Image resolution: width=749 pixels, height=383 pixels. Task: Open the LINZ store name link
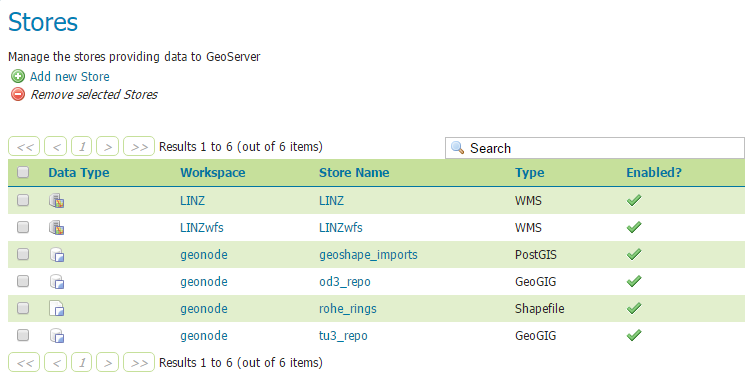331,201
